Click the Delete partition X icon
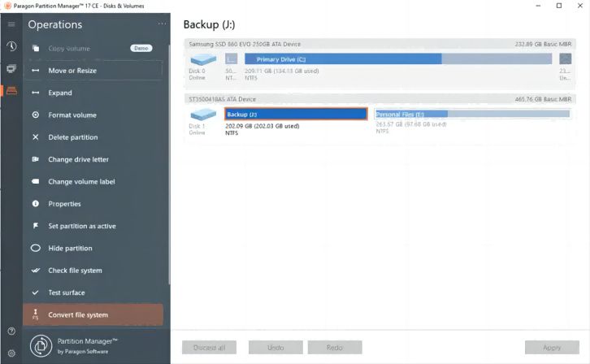Viewport: 590px width, 364px height. click(36, 136)
